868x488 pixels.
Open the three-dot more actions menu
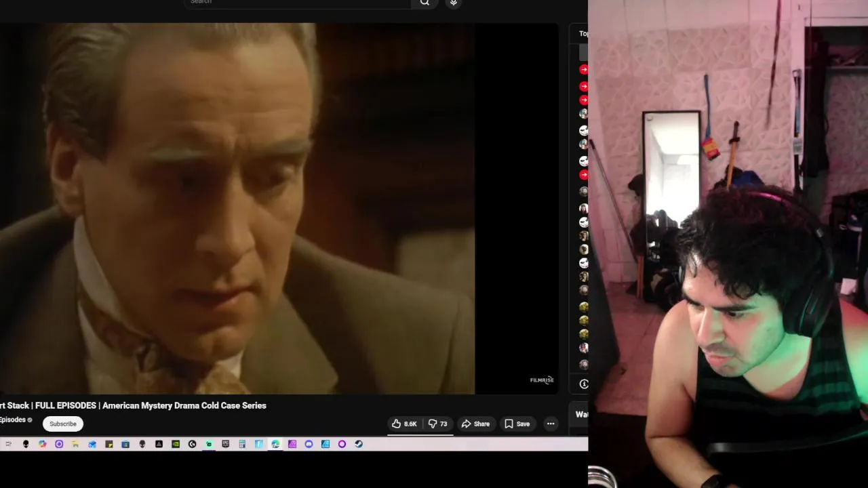(551, 424)
